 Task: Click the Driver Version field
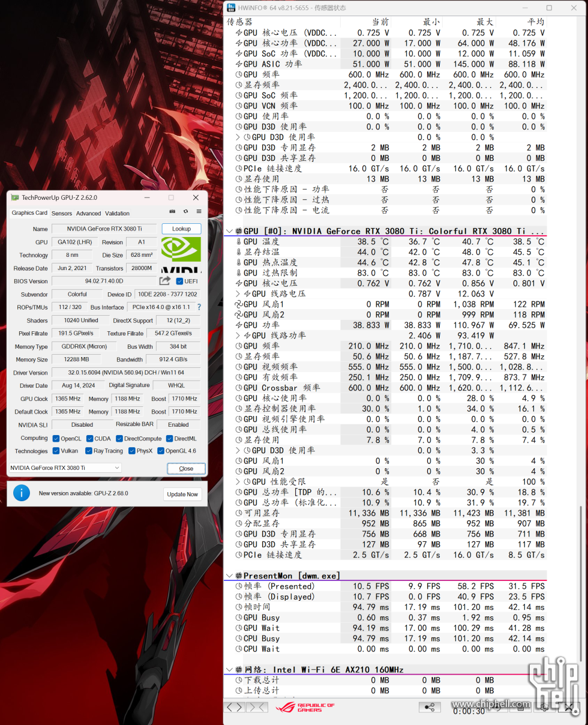click(x=126, y=373)
